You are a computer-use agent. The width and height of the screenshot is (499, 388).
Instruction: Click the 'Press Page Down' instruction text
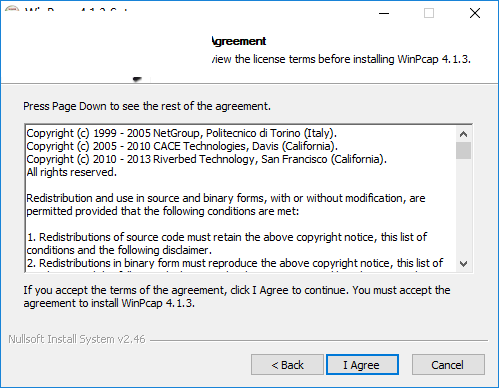pyautogui.click(x=147, y=106)
